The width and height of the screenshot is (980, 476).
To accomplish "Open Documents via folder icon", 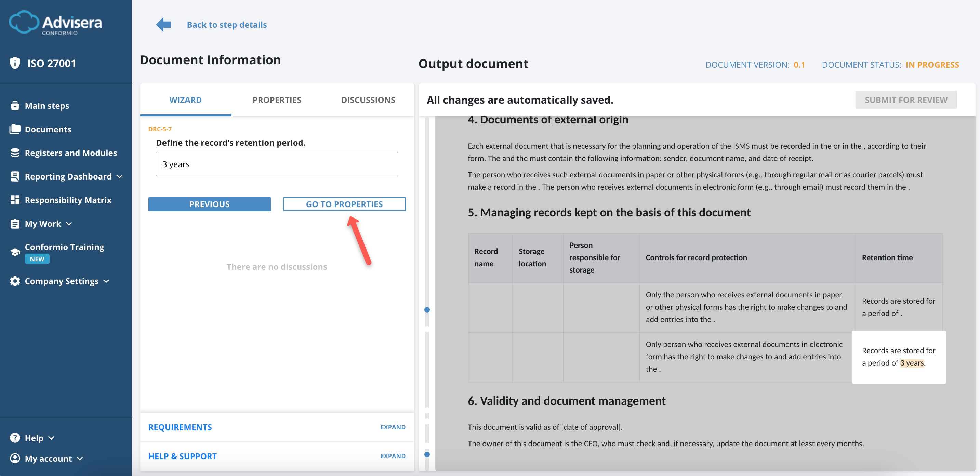I will point(15,129).
